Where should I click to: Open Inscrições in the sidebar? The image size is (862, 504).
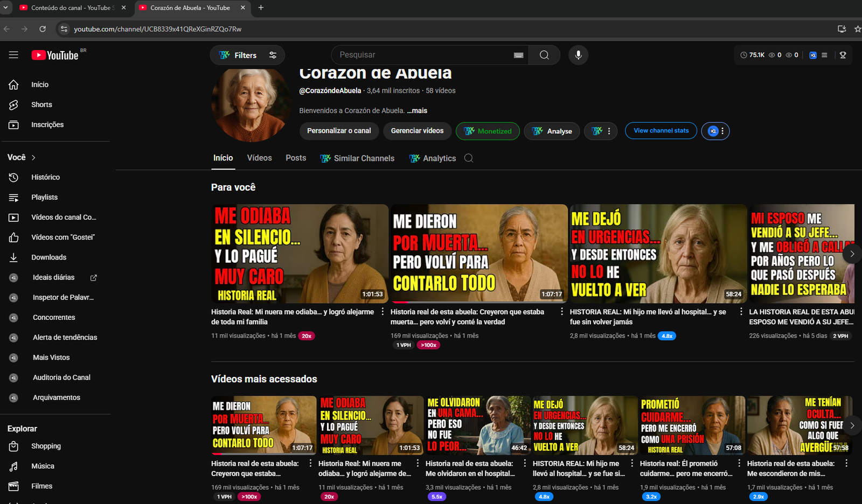coord(47,124)
